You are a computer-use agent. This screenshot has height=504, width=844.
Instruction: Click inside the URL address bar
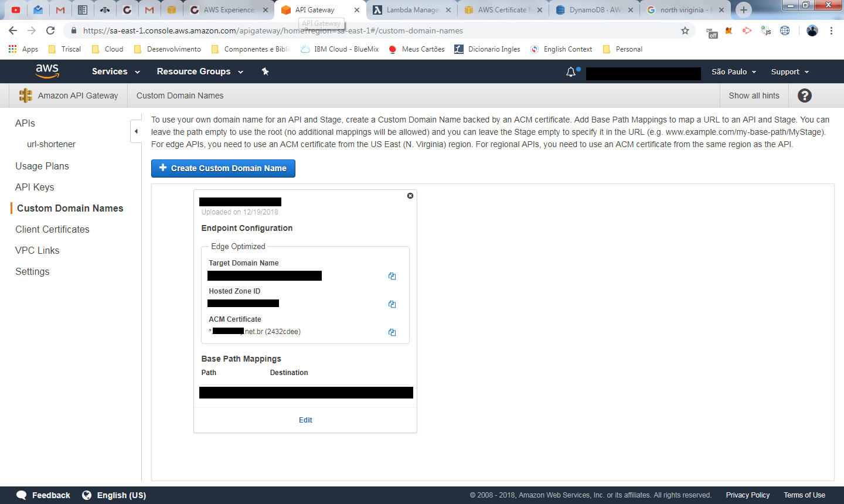coord(375,30)
